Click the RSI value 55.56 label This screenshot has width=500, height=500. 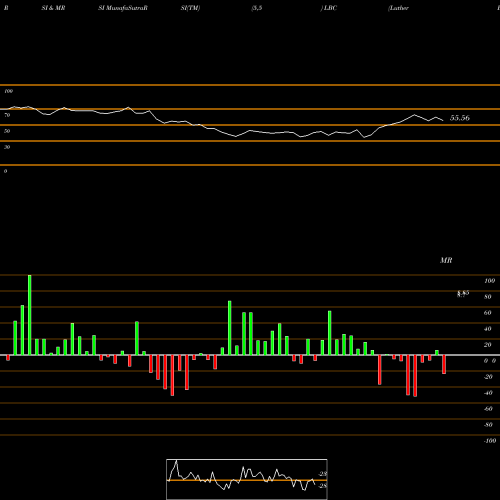click(x=460, y=118)
